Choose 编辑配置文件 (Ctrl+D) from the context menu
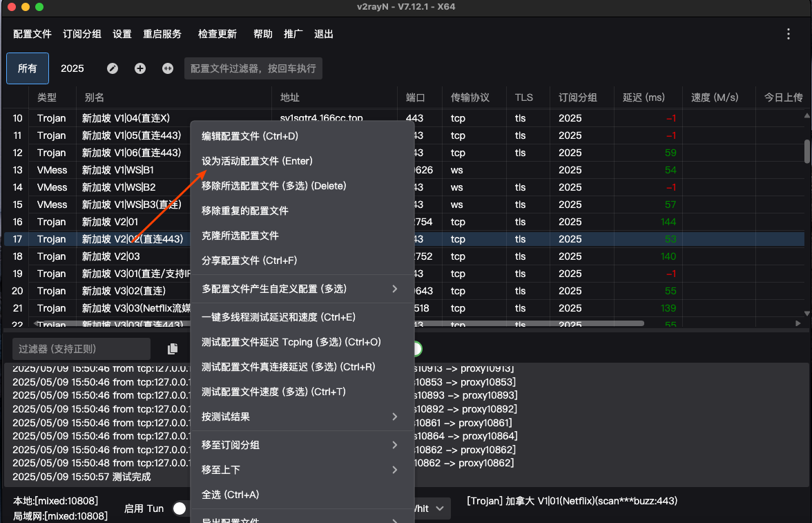This screenshot has width=812, height=523. 302,136
